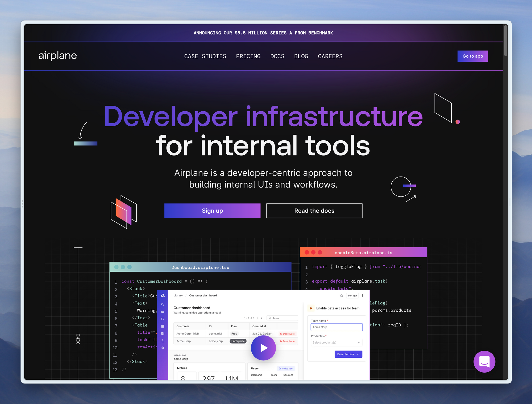Navigate to DOCS
This screenshot has width=532, height=404.
coord(277,56)
